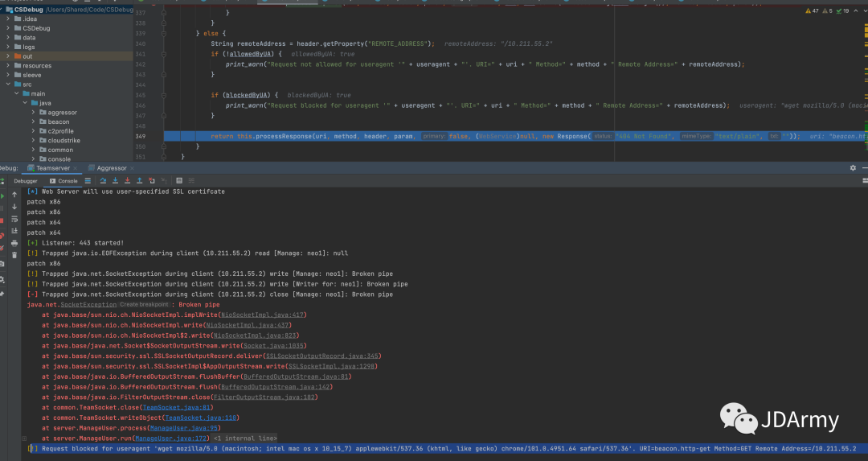Click the Drop Frame icon
This screenshot has width=868, height=461.
tap(152, 181)
